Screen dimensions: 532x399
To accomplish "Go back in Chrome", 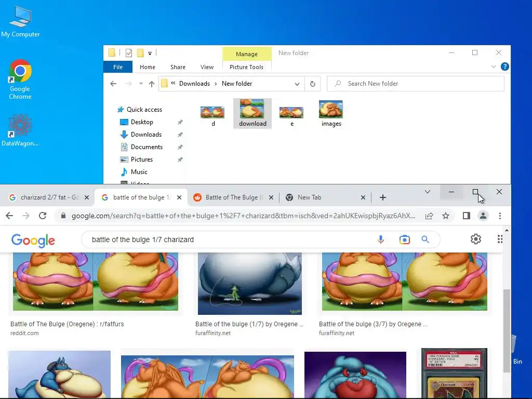I will pos(9,216).
